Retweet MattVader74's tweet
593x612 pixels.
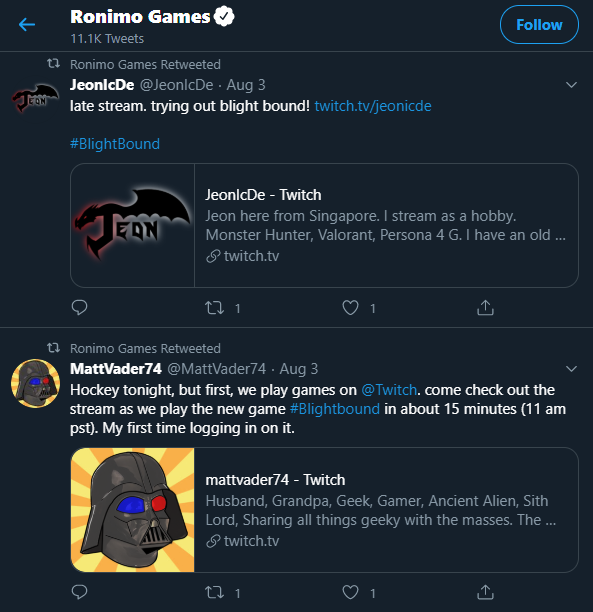(215, 592)
